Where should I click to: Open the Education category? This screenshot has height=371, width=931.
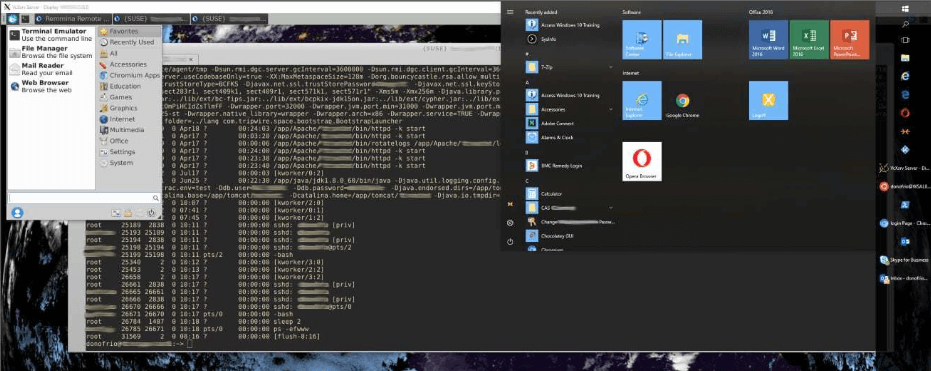tap(128, 86)
